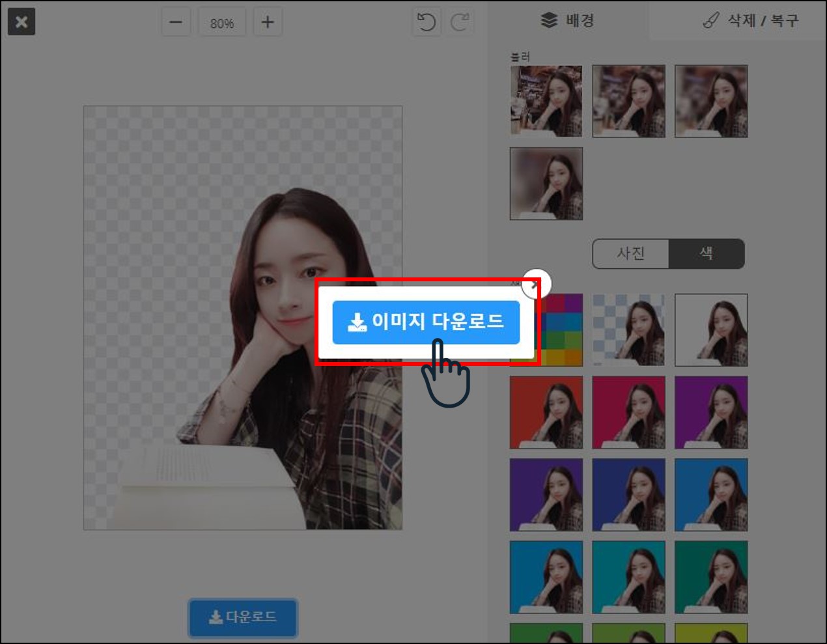Zoom in with the plus button
Image resolution: width=827 pixels, height=644 pixels.
click(268, 23)
